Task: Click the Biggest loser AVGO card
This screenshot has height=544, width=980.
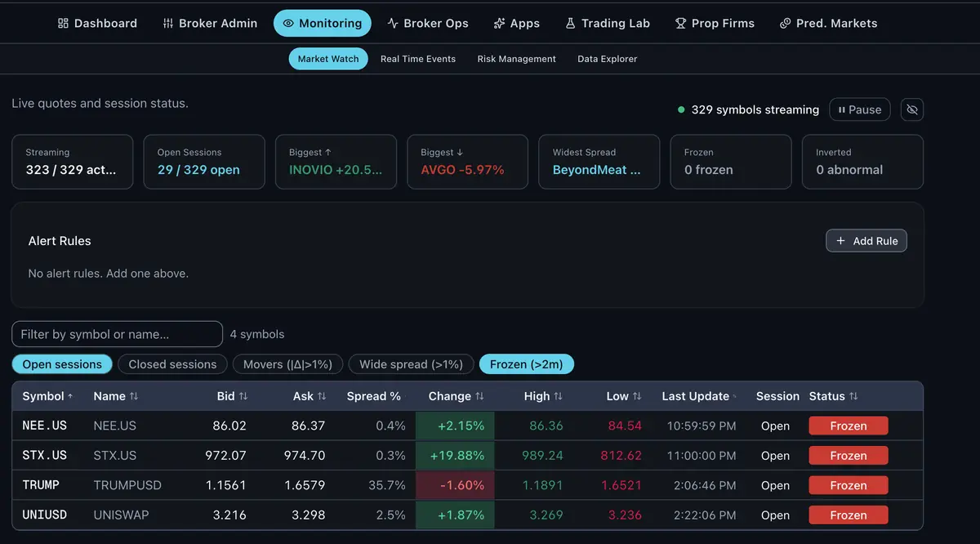Action: [468, 162]
